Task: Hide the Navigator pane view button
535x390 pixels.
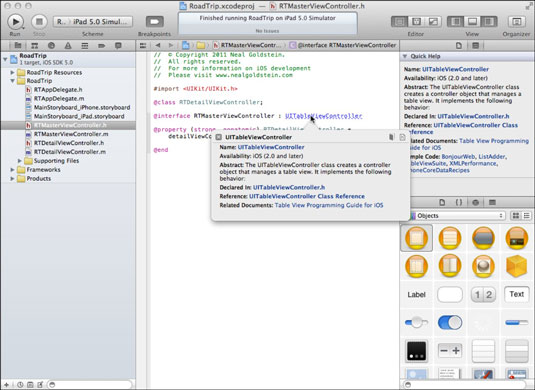Action: (456, 22)
